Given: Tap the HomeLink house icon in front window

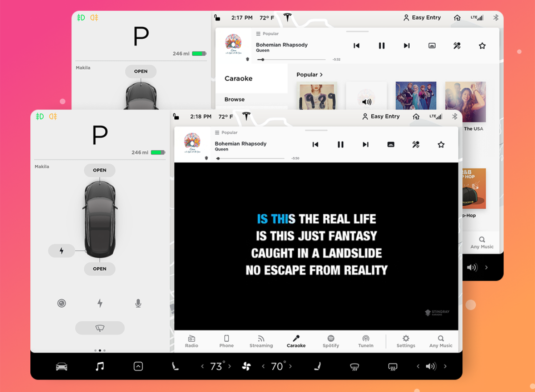Looking at the screenshot, I should [416, 116].
